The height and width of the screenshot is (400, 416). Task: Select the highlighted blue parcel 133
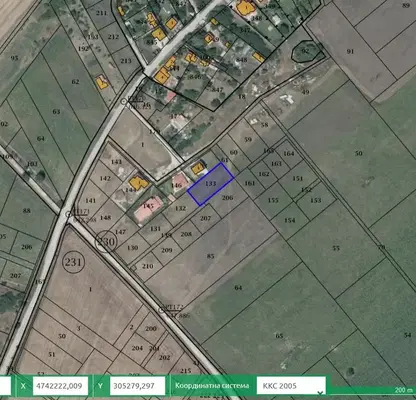tap(210, 184)
